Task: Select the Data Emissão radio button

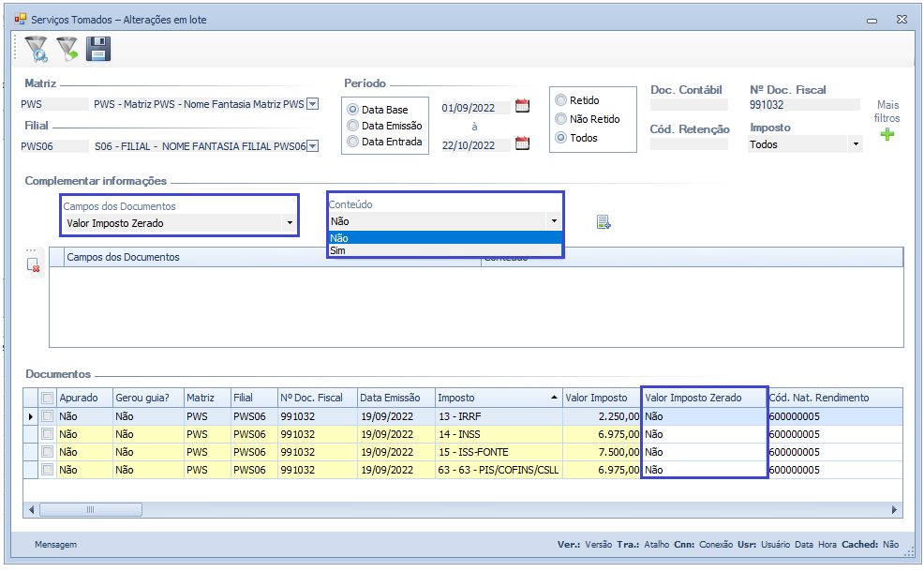Action: tap(353, 126)
